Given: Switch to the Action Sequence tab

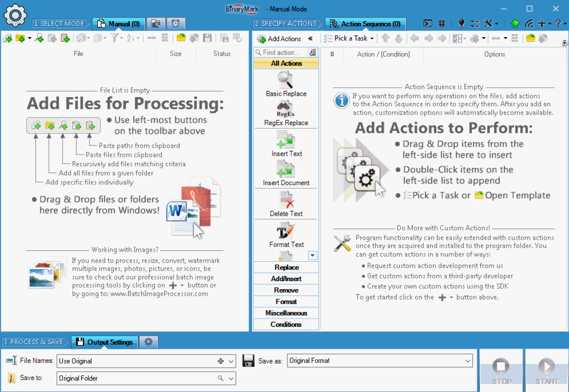Looking at the screenshot, I should click(x=365, y=23).
